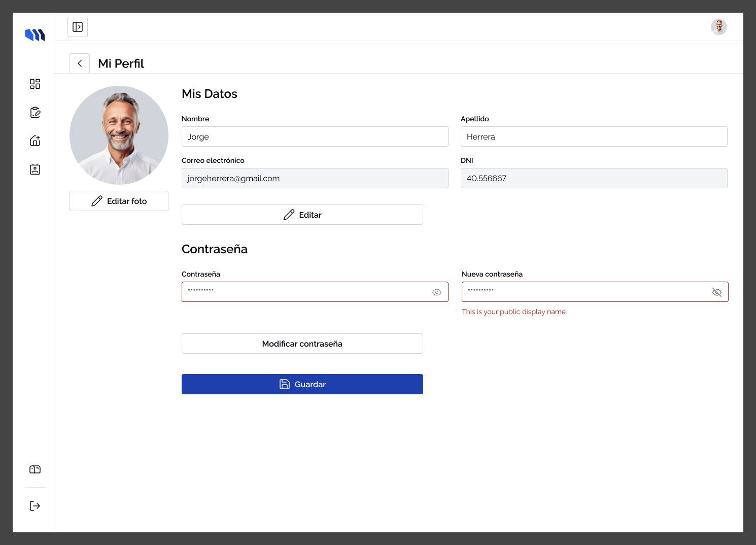Go back using the chevron button

(x=80, y=63)
